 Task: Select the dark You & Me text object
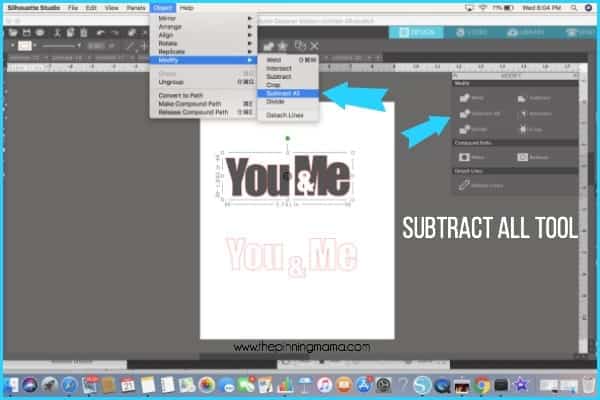point(288,176)
